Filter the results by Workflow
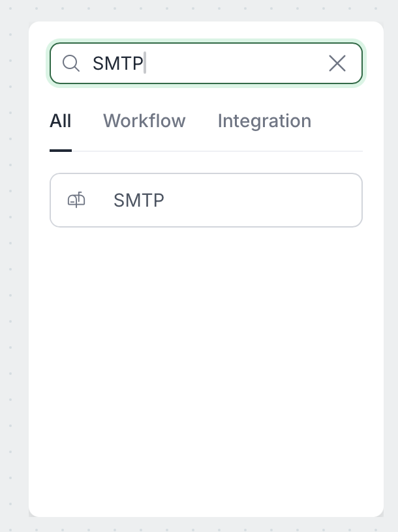Image resolution: width=398 pixels, height=532 pixels. coord(144,121)
